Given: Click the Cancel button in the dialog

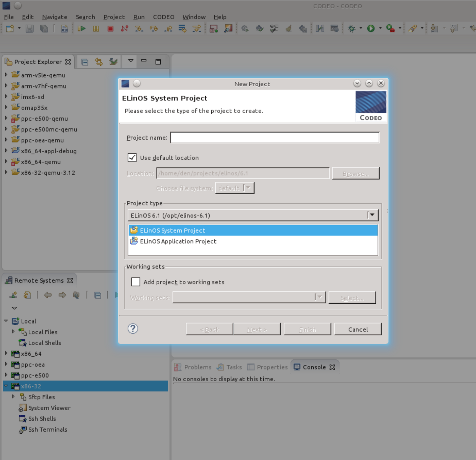Looking at the screenshot, I should coord(358,329).
